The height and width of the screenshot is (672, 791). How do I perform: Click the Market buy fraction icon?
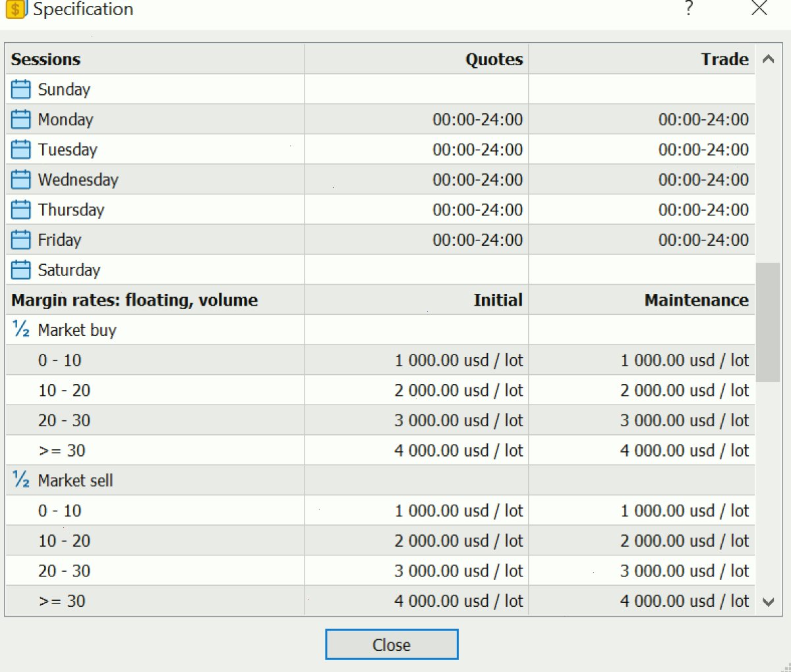click(x=21, y=329)
